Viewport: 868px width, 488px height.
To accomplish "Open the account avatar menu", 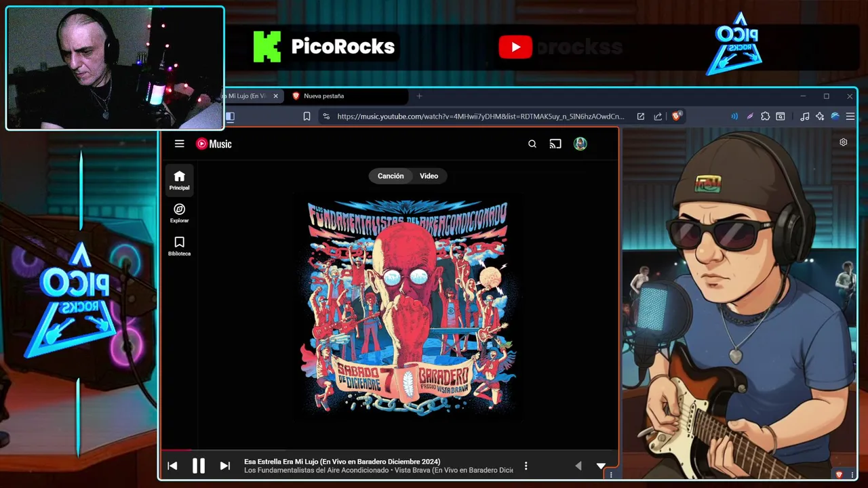I will coord(580,144).
